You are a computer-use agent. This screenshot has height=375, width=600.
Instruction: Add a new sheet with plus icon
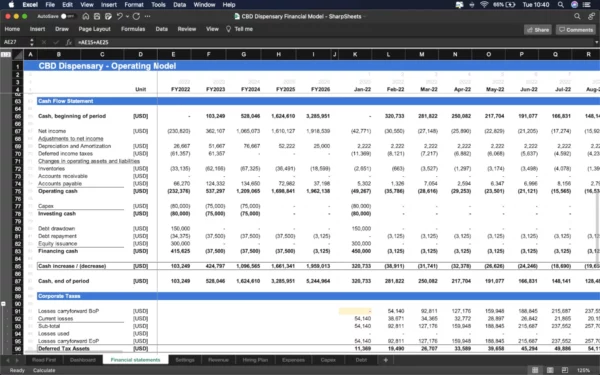385,360
